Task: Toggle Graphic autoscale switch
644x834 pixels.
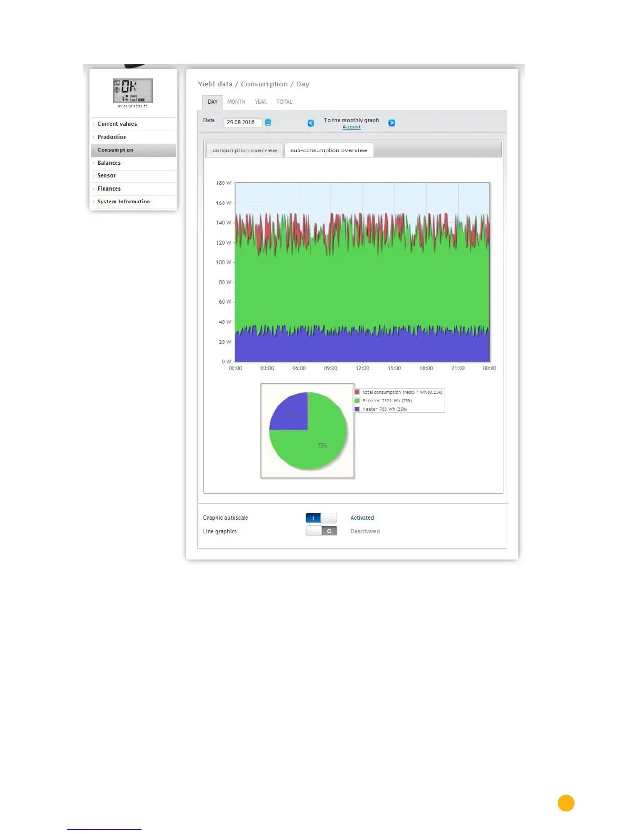Action: (321, 518)
